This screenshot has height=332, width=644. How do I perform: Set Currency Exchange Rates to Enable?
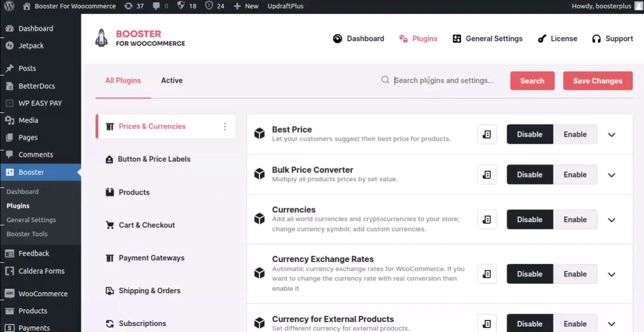[x=575, y=274]
